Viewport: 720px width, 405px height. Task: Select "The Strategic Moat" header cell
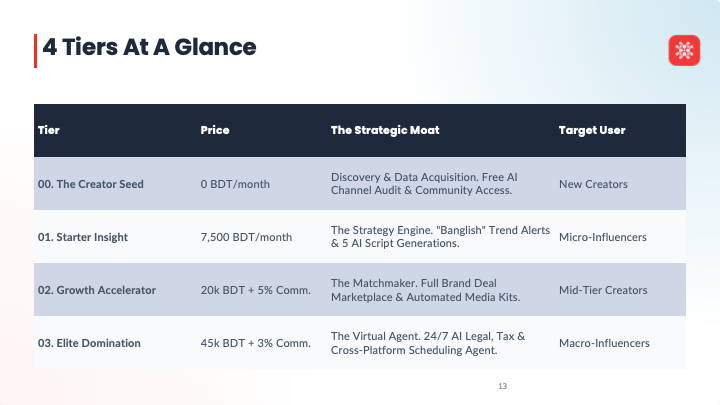coord(385,130)
